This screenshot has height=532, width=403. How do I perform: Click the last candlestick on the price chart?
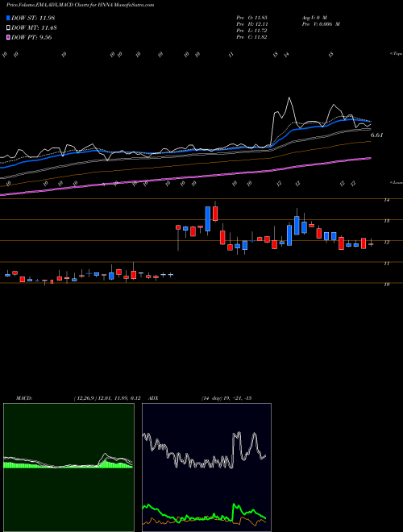pyautogui.click(x=371, y=243)
